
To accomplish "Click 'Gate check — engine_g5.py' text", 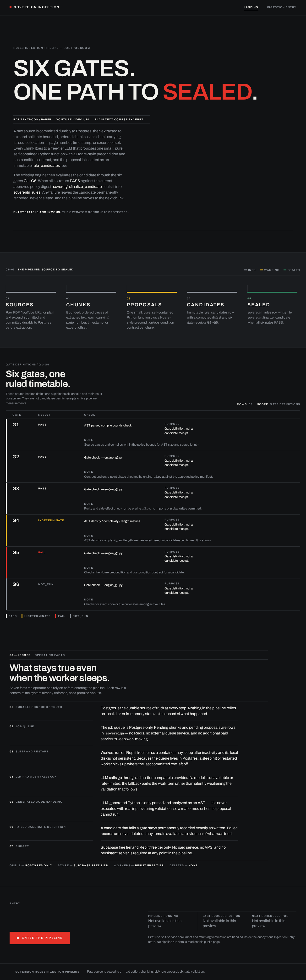I will coord(103,553).
